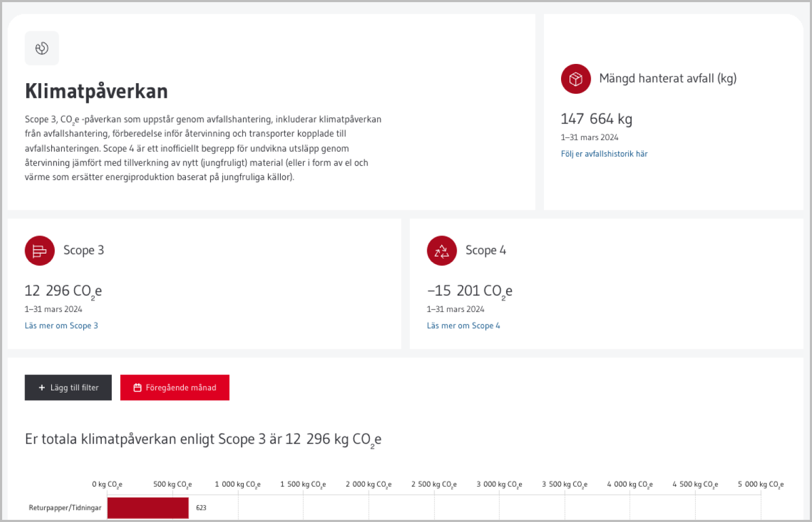Image resolution: width=812 pixels, height=522 pixels.
Task: Click the Mängd hanterat avfall (kg) title
Action: click(x=668, y=78)
